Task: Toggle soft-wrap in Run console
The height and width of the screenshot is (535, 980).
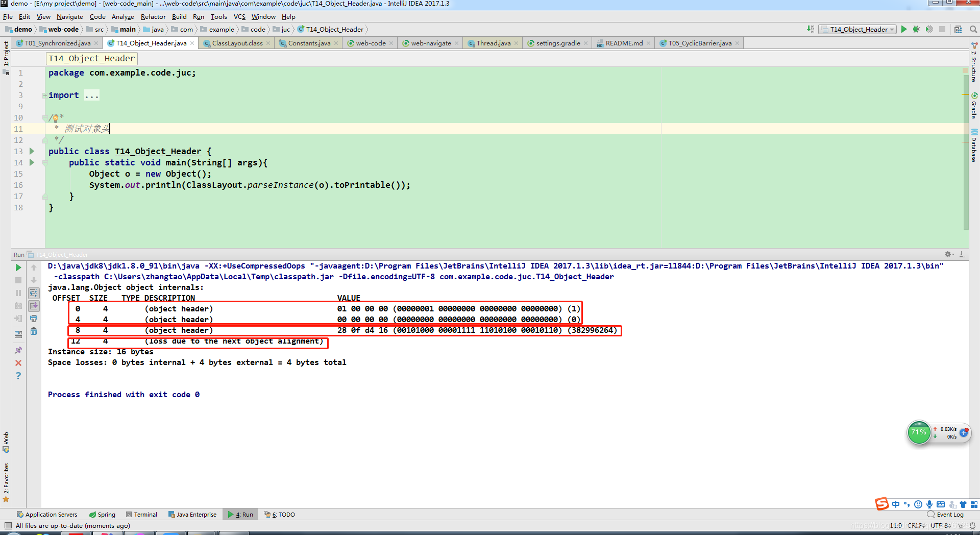Action: click(x=34, y=293)
